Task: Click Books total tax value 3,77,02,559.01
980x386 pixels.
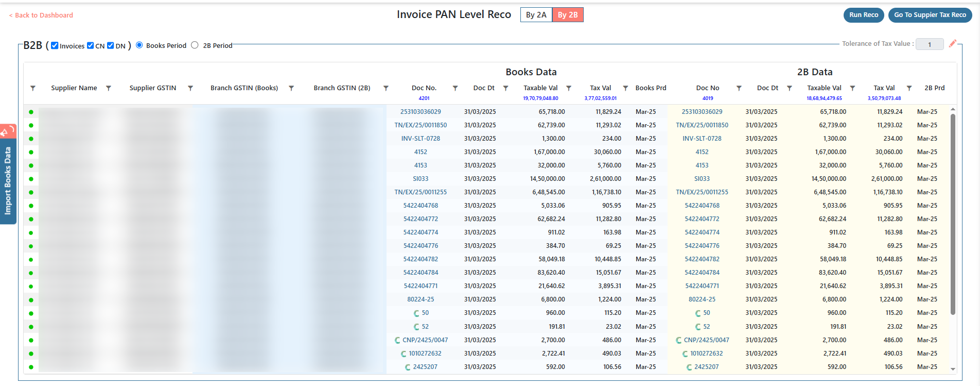Action: [600, 98]
